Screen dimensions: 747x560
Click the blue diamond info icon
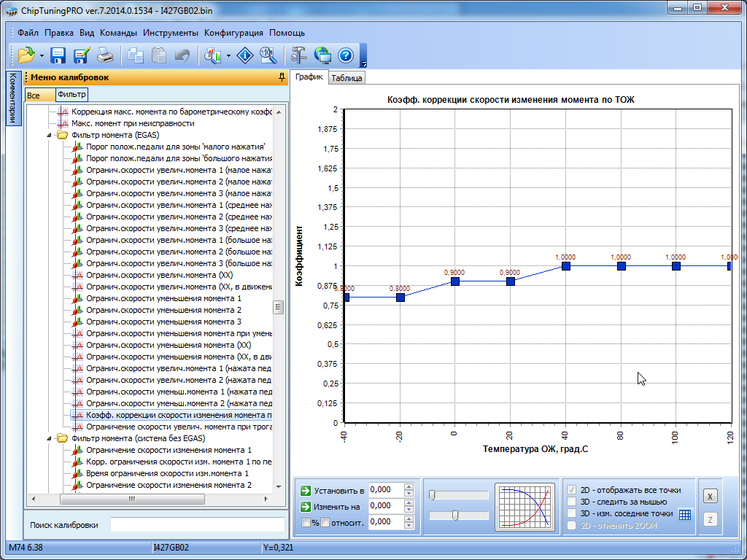point(246,55)
